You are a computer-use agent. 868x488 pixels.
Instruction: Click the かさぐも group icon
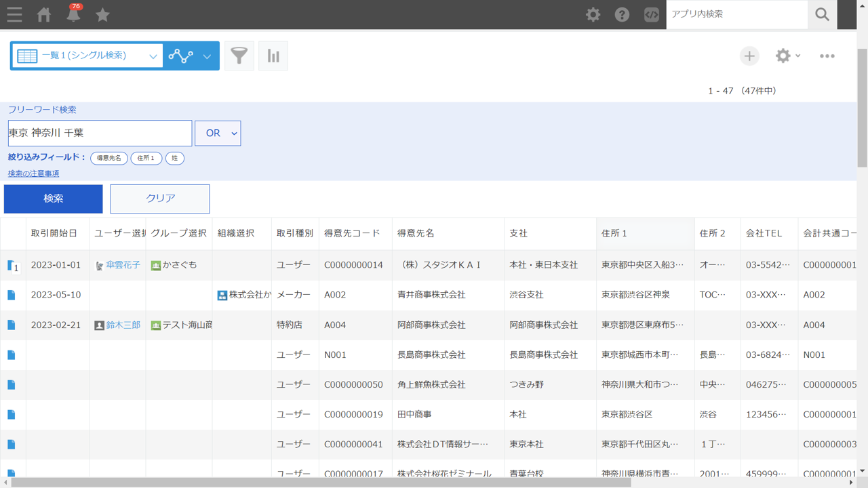coord(155,266)
